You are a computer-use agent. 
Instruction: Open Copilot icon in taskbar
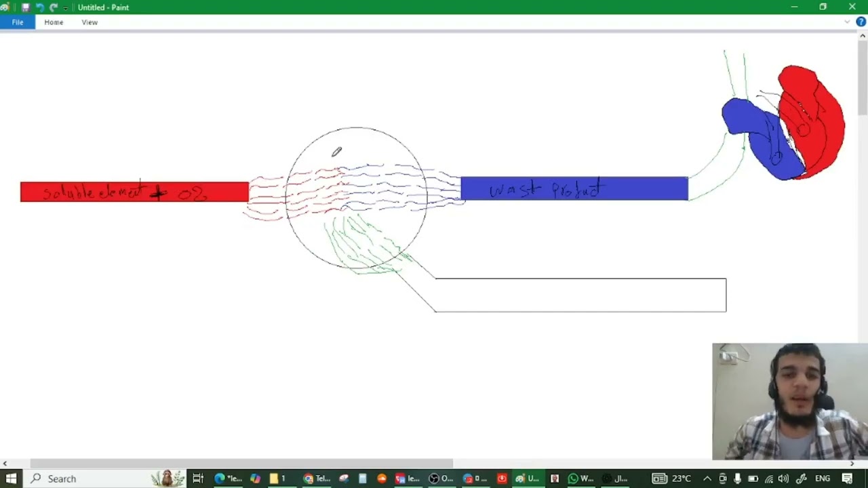[x=255, y=479]
